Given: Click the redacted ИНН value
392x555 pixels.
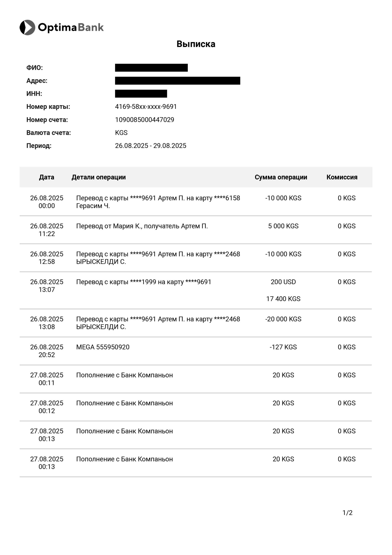Looking at the screenshot, I should tap(141, 93).
